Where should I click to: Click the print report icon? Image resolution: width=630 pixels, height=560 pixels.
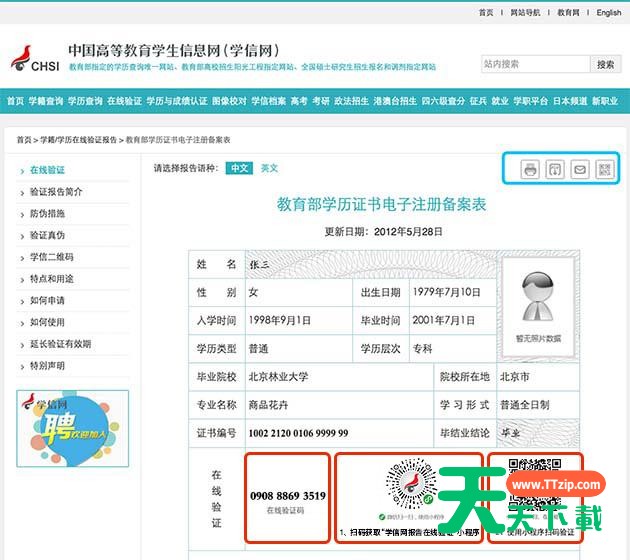coord(530,169)
